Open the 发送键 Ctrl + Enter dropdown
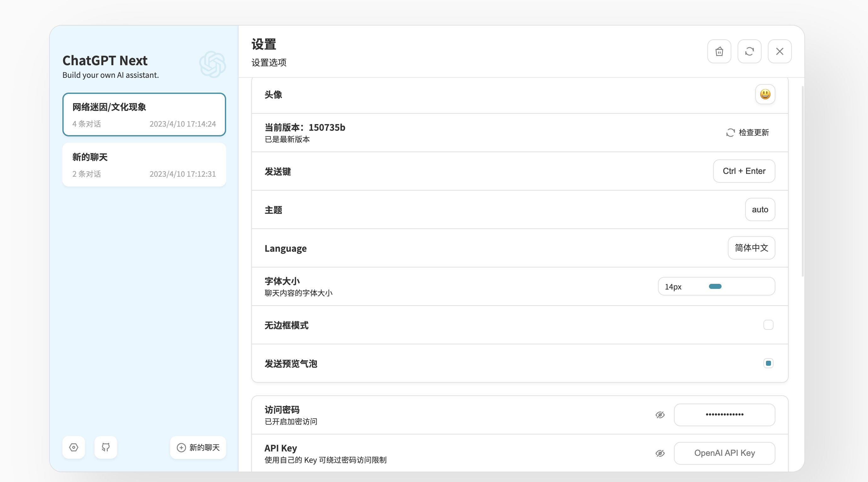Image resolution: width=868 pixels, height=482 pixels. [x=744, y=171]
